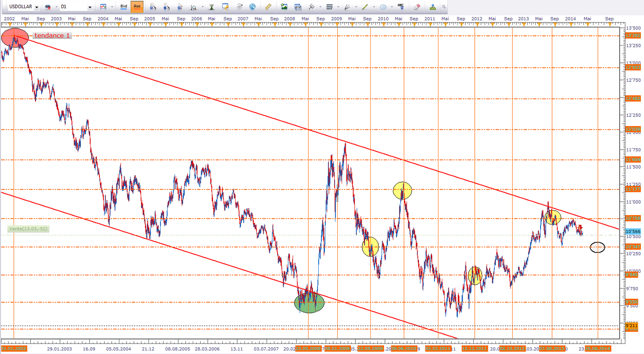Click the green ellipse at the 2008 low

coord(309,302)
